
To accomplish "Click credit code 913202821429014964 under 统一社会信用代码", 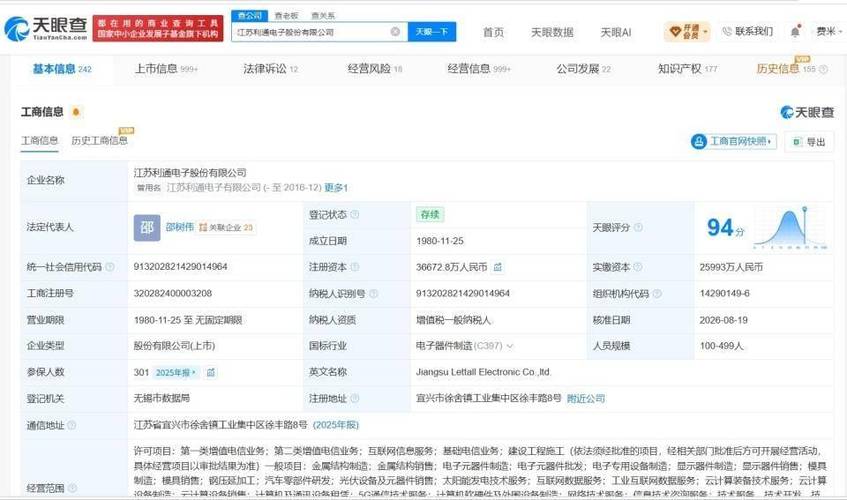I will click(x=180, y=267).
